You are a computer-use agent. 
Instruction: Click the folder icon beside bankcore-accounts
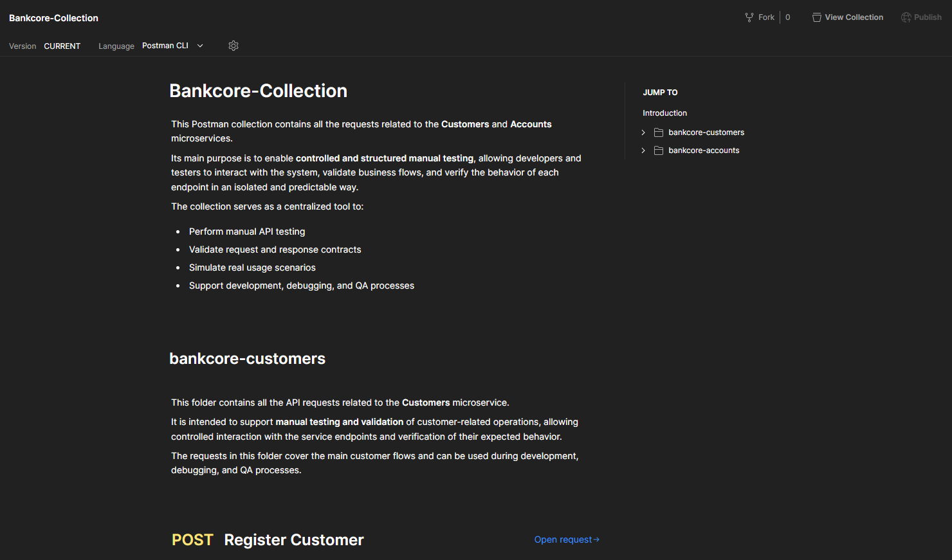click(657, 150)
